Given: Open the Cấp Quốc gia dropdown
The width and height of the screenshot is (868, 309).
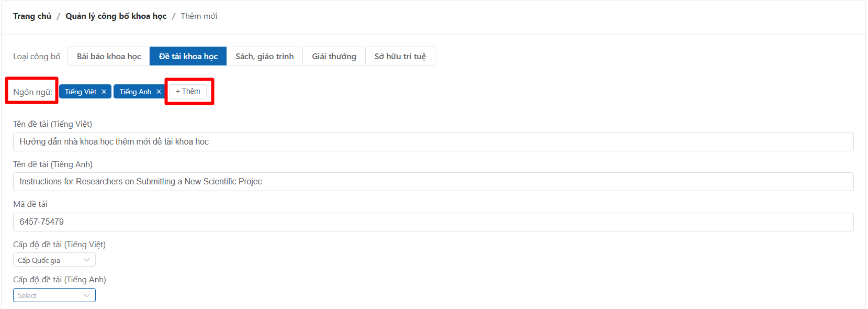Looking at the screenshot, I should [54, 260].
